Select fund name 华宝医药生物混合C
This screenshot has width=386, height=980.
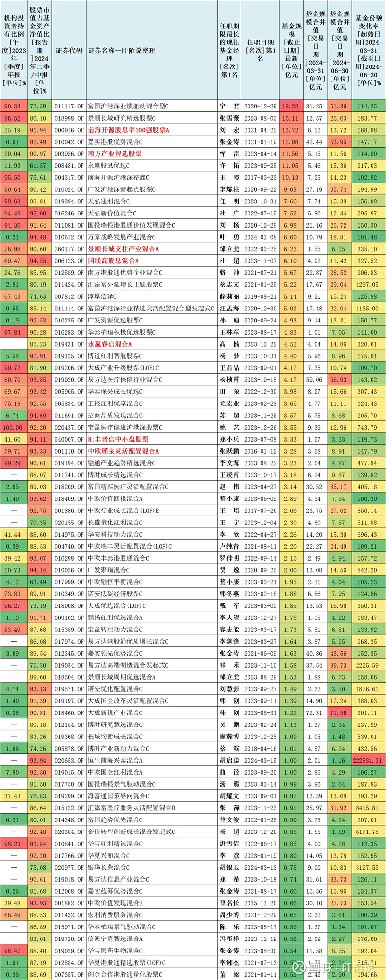(115, 951)
